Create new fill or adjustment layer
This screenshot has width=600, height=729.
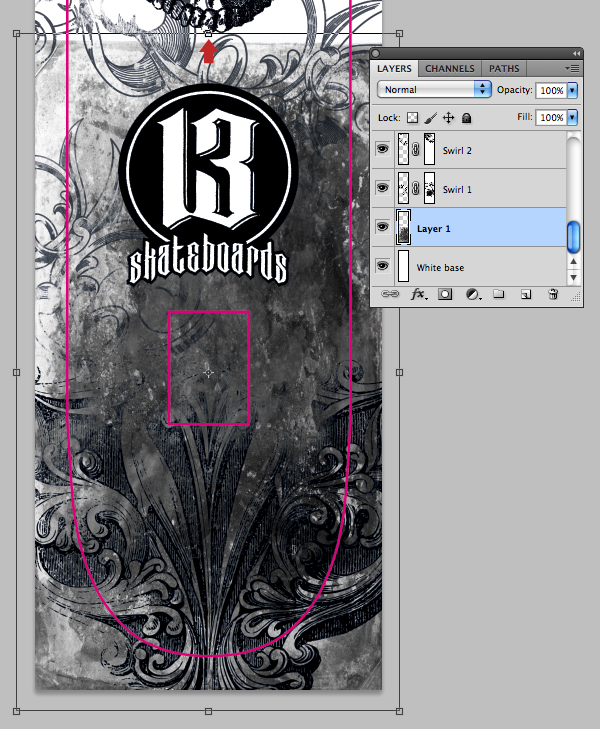coord(473,294)
